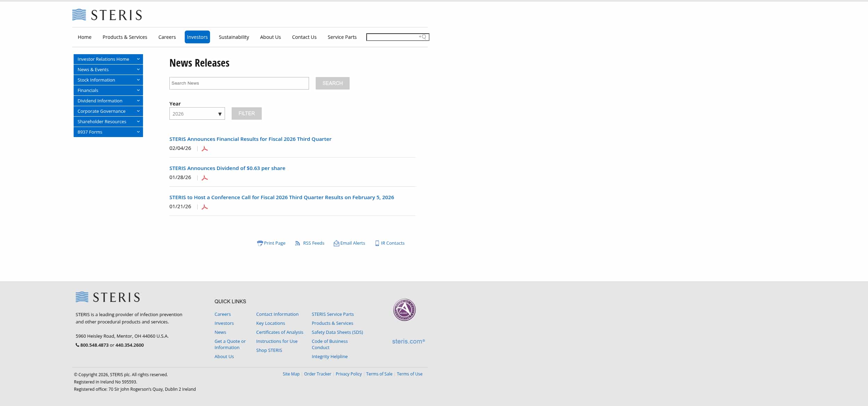Visit the Integrity Helpline link
The width and height of the screenshot is (868, 406).
329,356
